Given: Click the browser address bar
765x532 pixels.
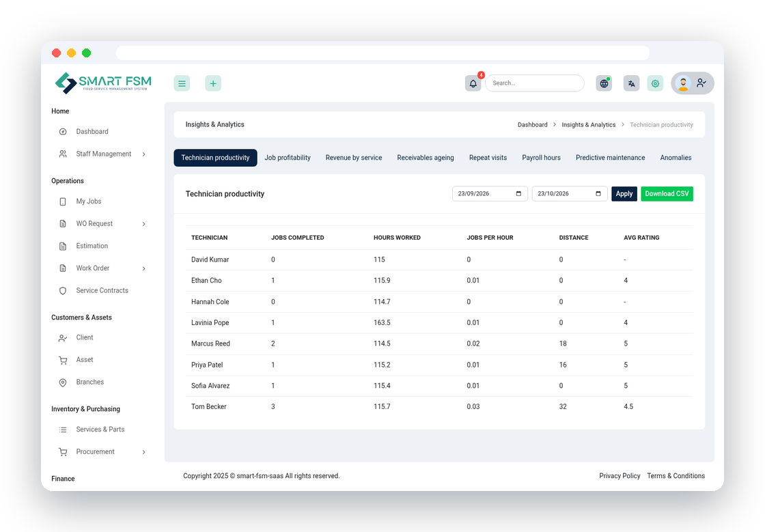Looking at the screenshot, I should [382, 53].
